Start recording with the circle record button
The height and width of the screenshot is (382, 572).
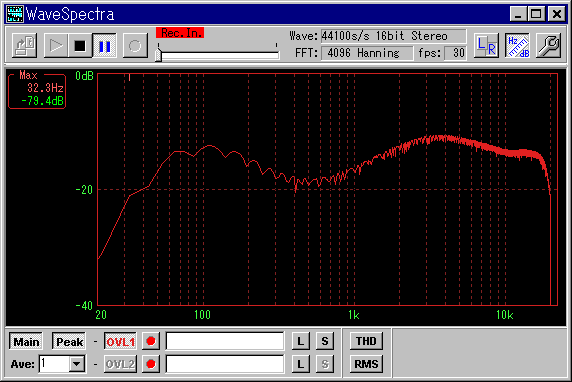pyautogui.click(x=135, y=46)
